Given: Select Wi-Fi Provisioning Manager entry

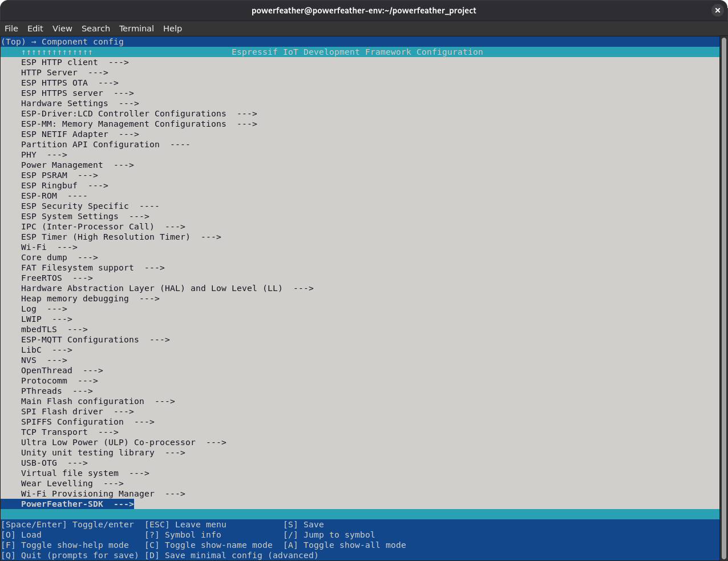Looking at the screenshot, I should coord(103,494).
